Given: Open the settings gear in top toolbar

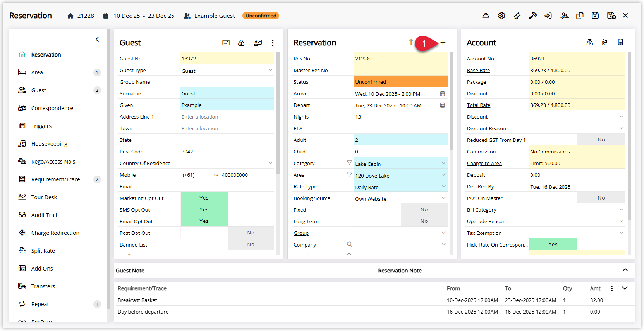Looking at the screenshot, I should pyautogui.click(x=501, y=16).
